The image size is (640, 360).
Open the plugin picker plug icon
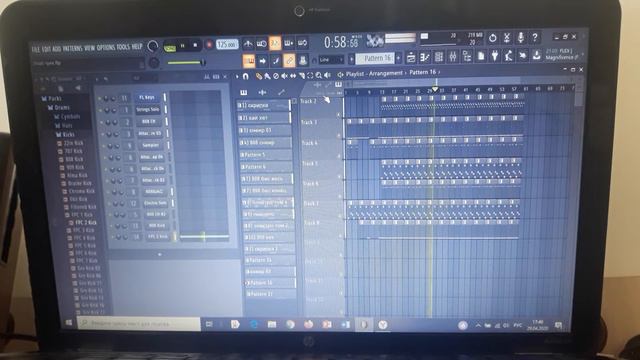click(495, 56)
